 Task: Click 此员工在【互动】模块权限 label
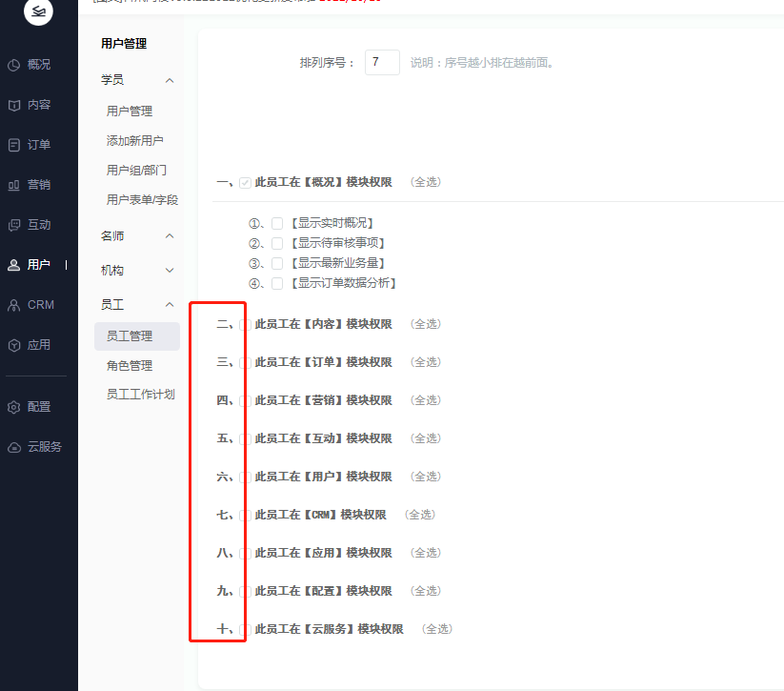324,438
